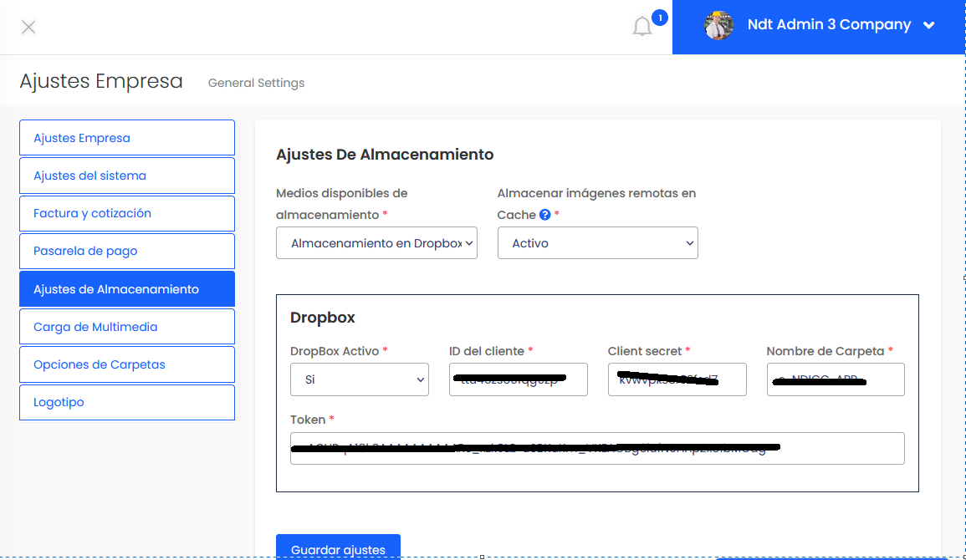The image size is (966, 560).
Task: Click into the Client secret field
Action: pyautogui.click(x=677, y=379)
